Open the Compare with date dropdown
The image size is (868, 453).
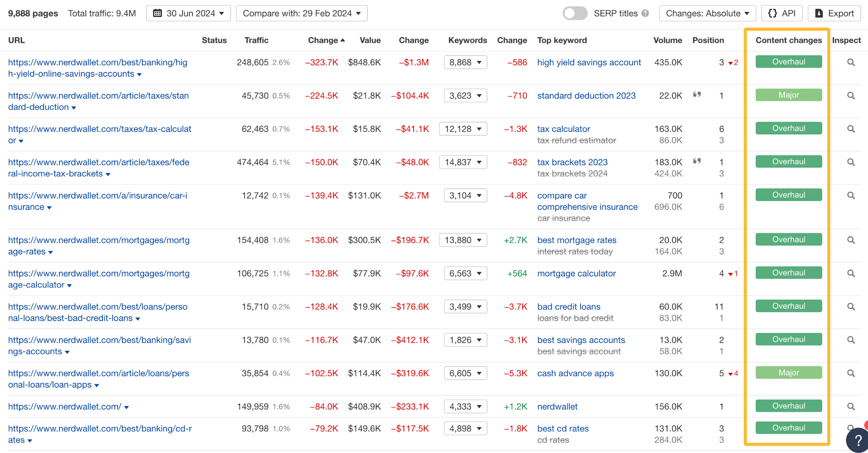(x=301, y=13)
